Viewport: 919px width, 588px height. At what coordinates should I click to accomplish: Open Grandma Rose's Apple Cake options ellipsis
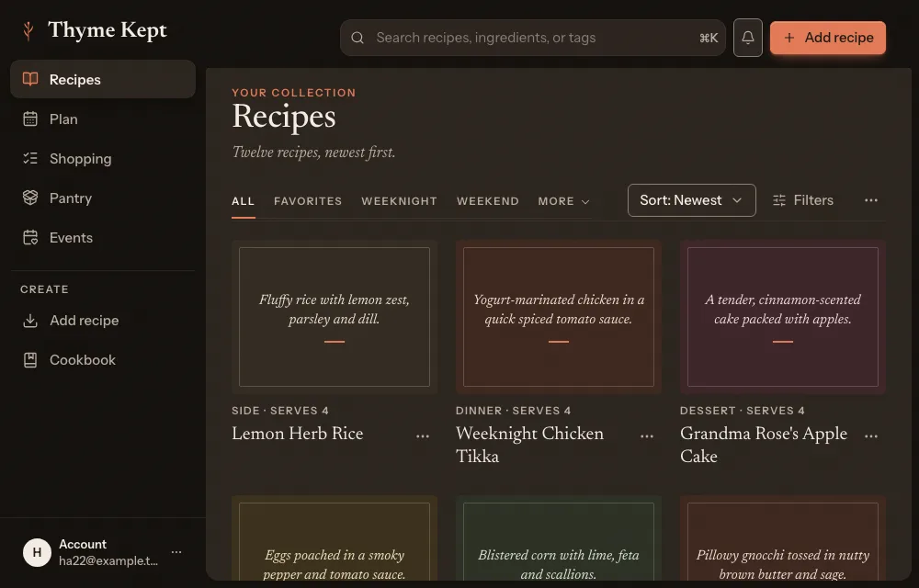tap(871, 435)
